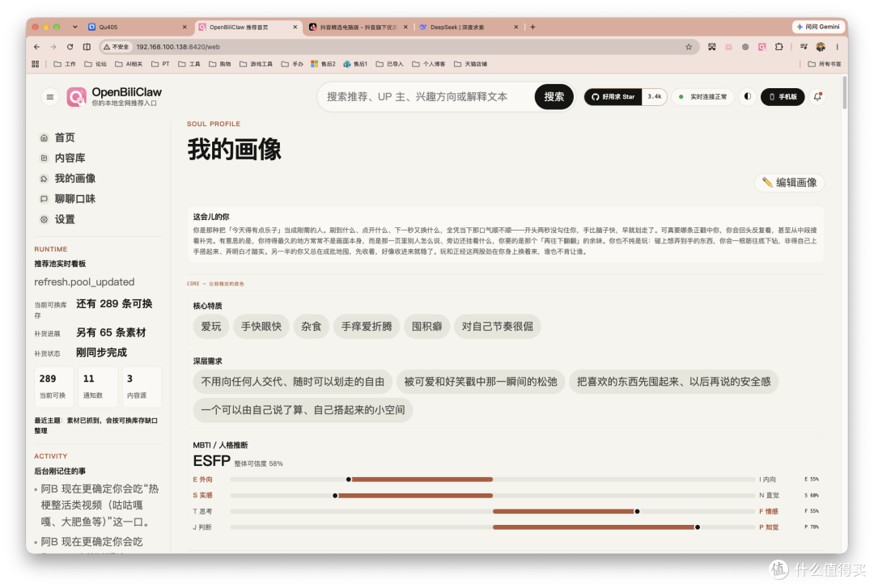Click the 把喜欢的东西先囤起来 need tag

673,382
